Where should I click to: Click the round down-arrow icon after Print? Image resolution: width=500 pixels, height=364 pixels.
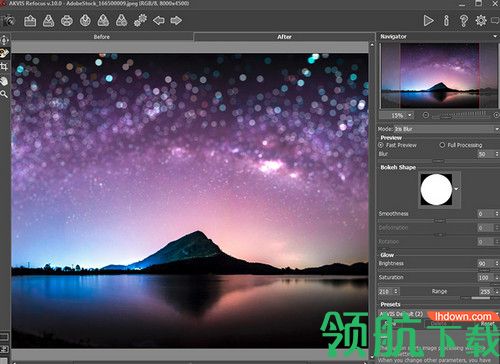coord(85,21)
